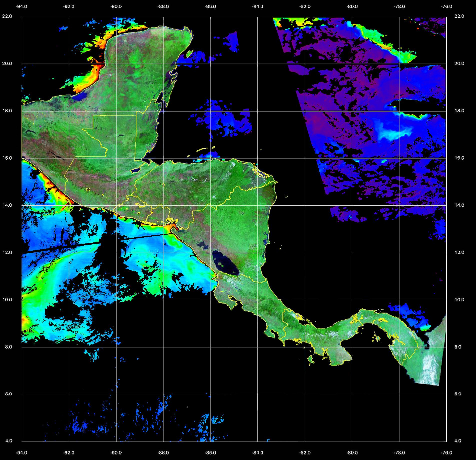Click the bottom axis label -80.0
The height and width of the screenshot is (460, 476).
[352, 452]
